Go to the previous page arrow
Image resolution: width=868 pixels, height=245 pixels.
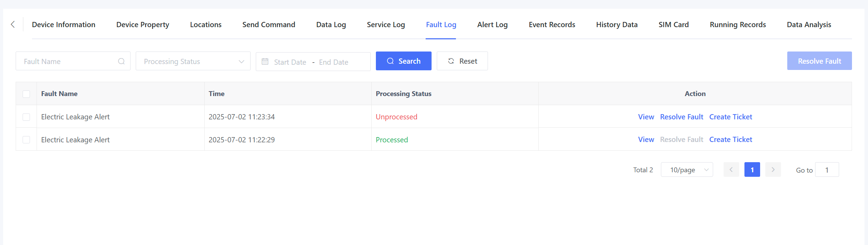(731, 170)
